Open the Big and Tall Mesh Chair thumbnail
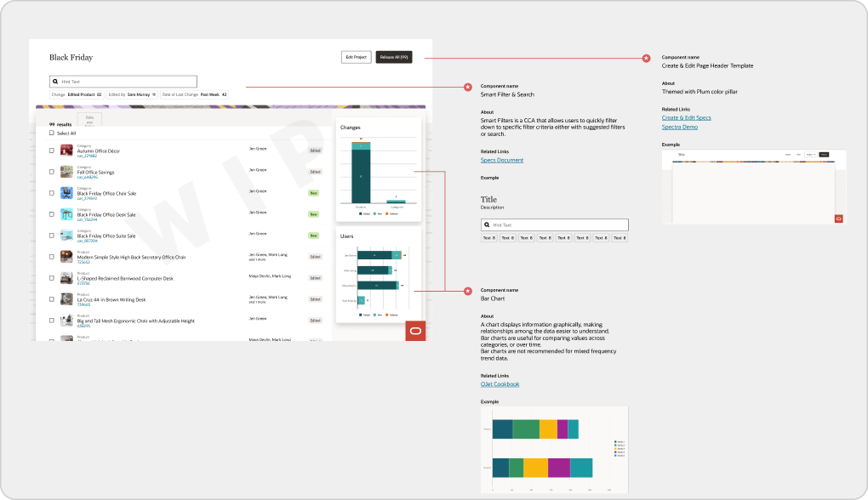This screenshot has height=500, width=868. 66,321
